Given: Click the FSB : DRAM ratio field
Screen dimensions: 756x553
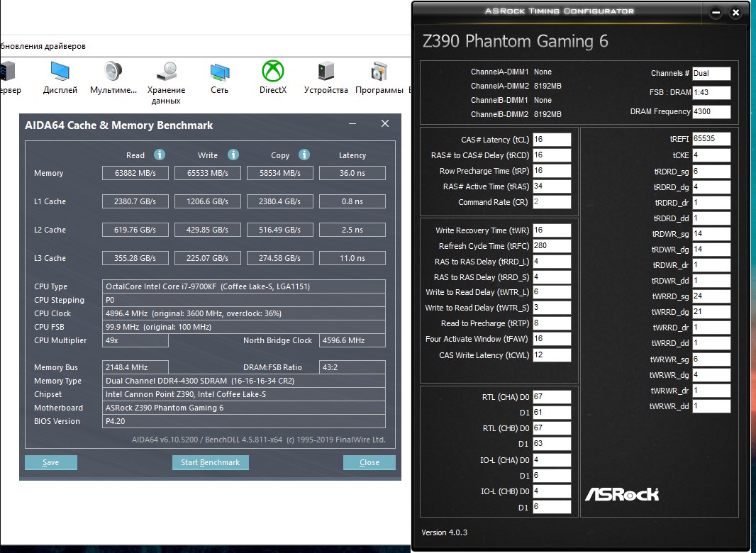Looking at the screenshot, I should [x=711, y=92].
